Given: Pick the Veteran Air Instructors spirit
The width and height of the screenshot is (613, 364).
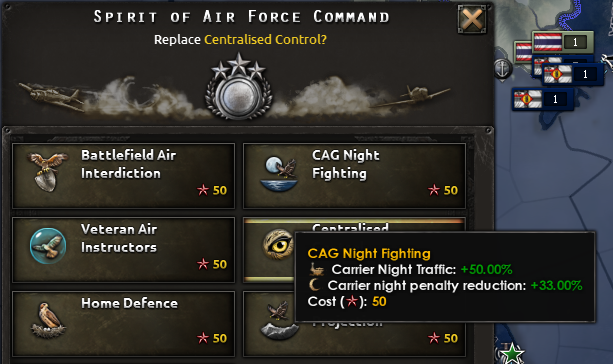Looking at the screenshot, I should pyautogui.click(x=124, y=249).
